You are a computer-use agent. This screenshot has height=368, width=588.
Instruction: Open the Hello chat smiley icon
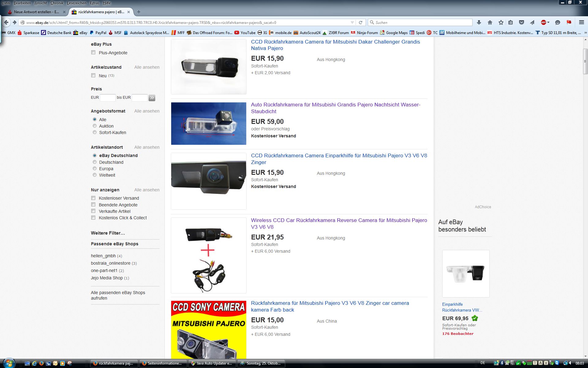[x=558, y=22]
